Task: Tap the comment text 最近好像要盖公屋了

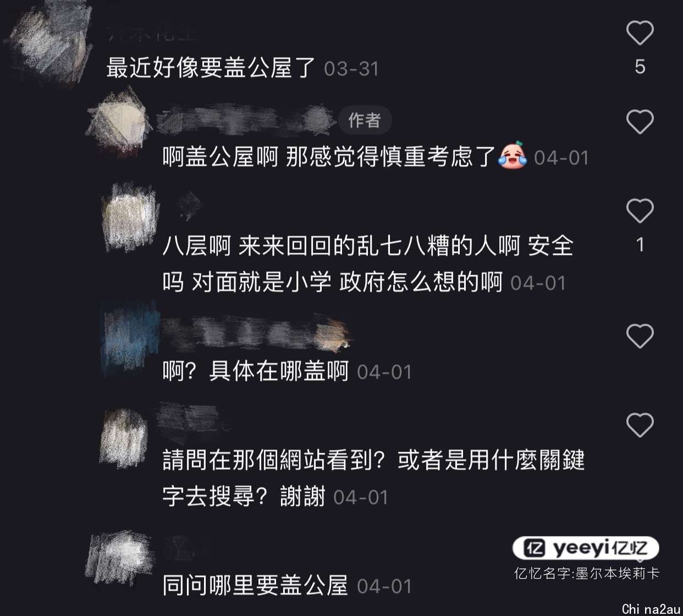Action: click(211, 68)
